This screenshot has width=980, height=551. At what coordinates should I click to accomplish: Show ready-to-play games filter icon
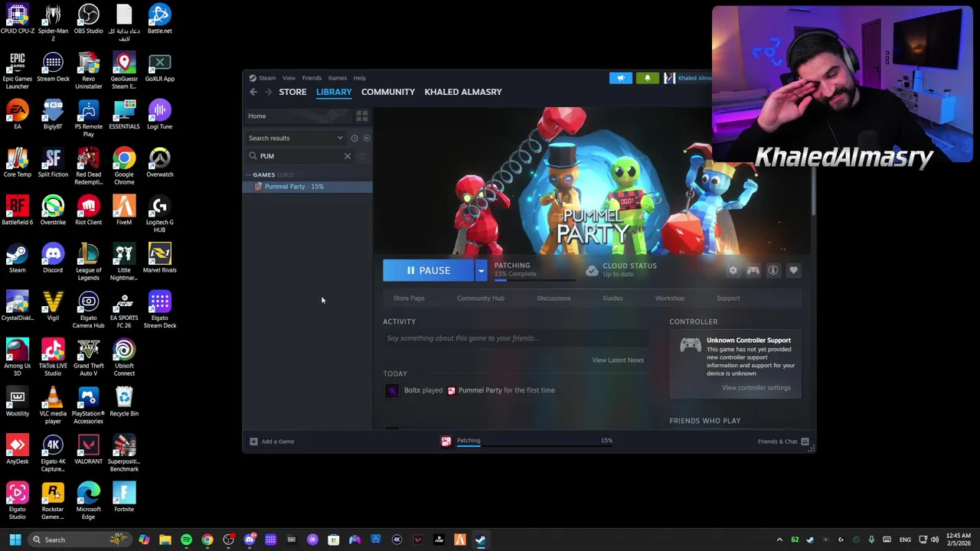366,139
